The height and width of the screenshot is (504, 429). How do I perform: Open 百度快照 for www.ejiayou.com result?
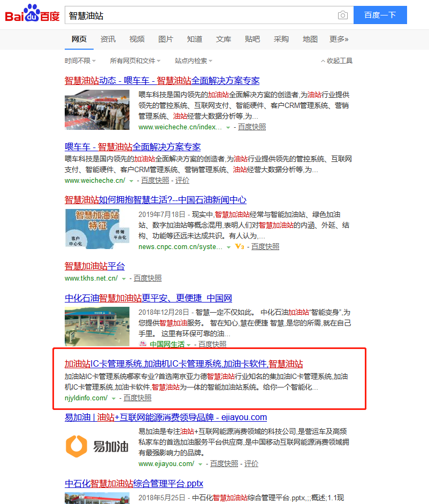pos(224,463)
